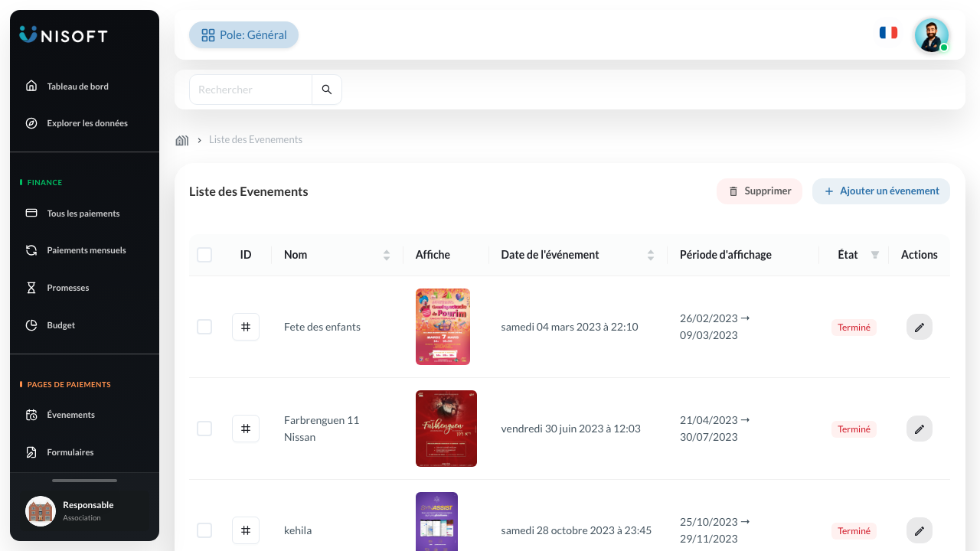Click the sidebar horizontal scroll handle
The height and width of the screenshot is (551, 980).
click(x=84, y=481)
